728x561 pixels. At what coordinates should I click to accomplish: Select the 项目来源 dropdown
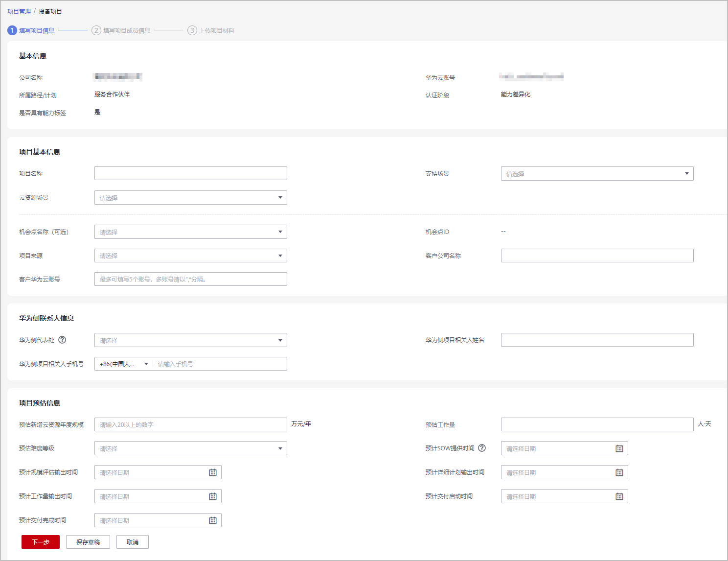[x=190, y=256]
